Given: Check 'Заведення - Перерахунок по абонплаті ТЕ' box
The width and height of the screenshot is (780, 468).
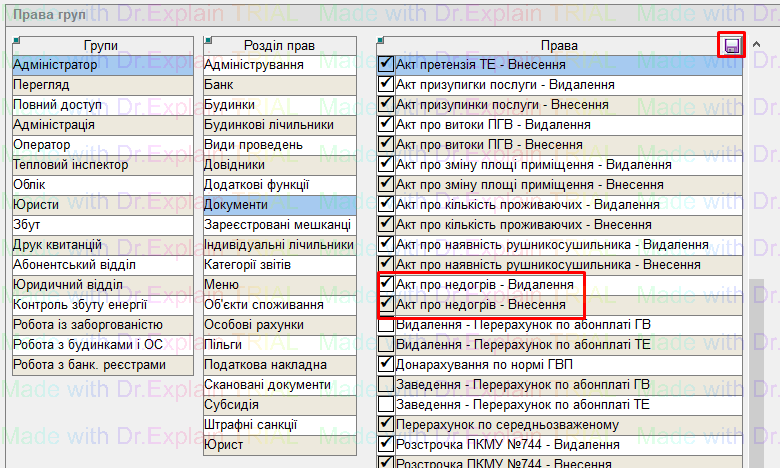Looking at the screenshot, I should [386, 405].
